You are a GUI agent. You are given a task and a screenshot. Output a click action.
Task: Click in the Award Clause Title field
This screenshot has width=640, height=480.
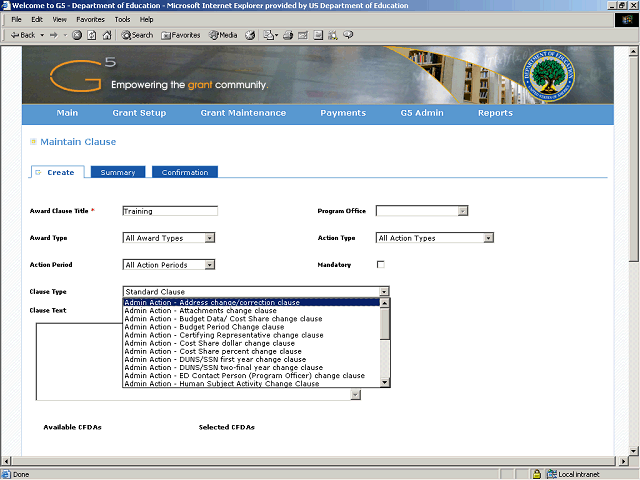coord(170,211)
